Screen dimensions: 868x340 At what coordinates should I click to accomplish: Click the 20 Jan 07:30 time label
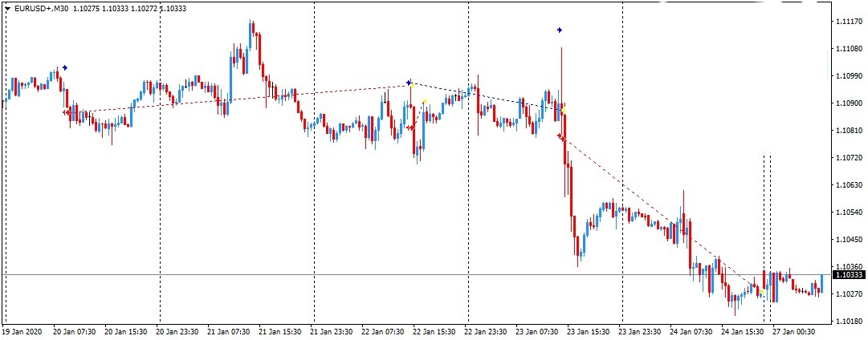click(75, 332)
